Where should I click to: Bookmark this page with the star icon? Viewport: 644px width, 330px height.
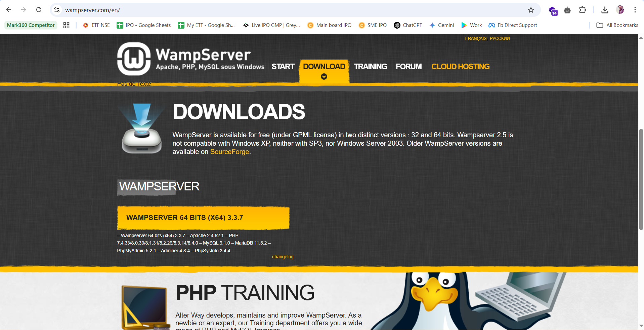531,10
